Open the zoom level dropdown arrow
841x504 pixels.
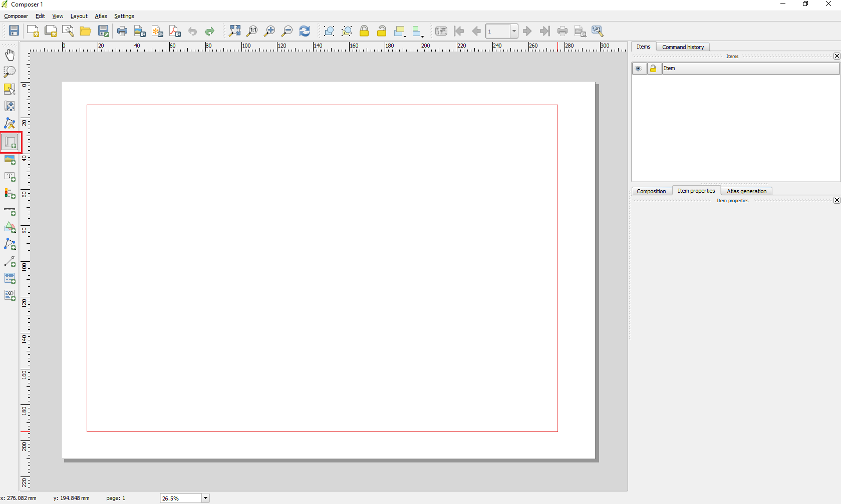pyautogui.click(x=205, y=498)
